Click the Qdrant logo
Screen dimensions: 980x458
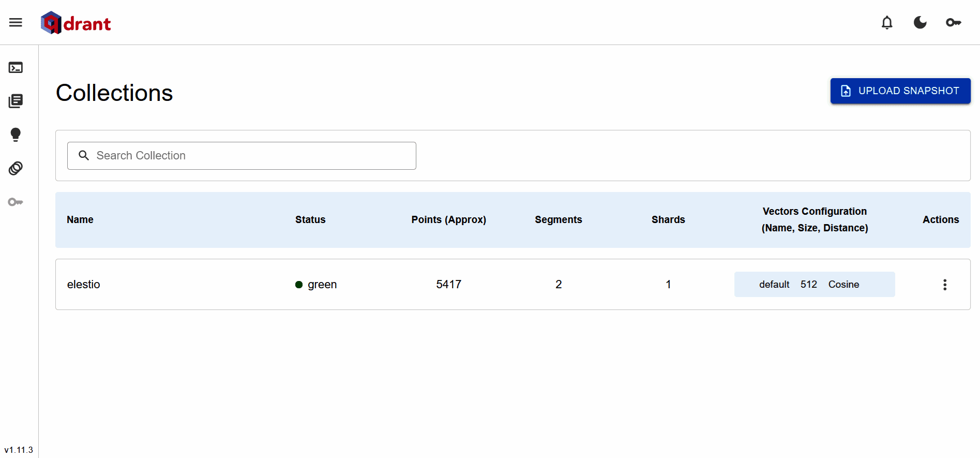76,23
